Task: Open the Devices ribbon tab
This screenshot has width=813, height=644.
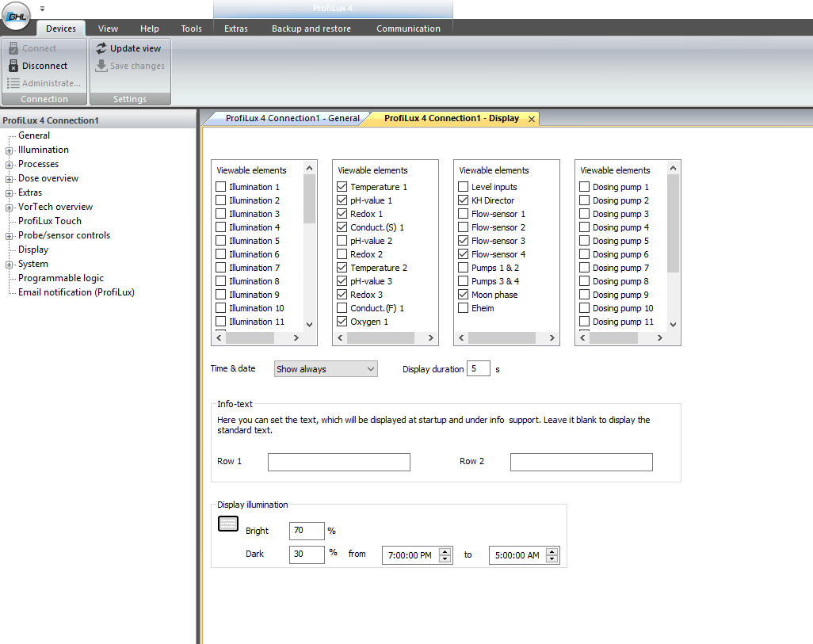Action: point(61,29)
